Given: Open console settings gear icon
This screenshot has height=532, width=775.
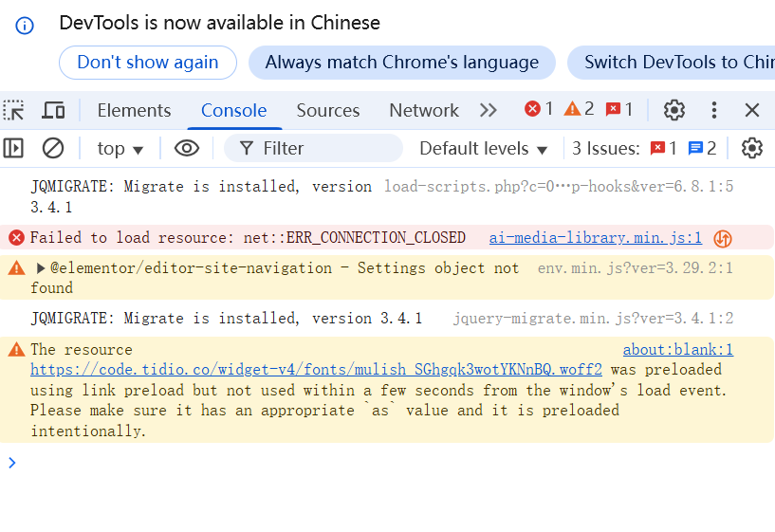Looking at the screenshot, I should pyautogui.click(x=751, y=148).
